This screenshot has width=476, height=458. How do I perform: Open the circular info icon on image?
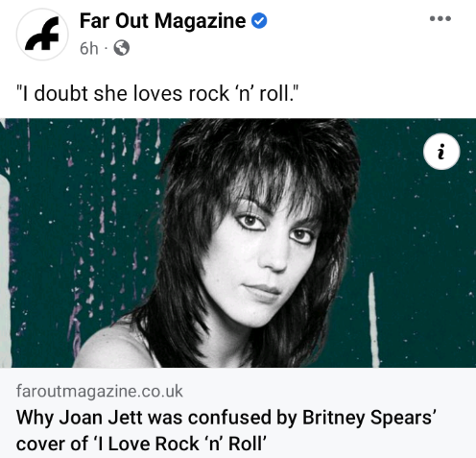coord(441,152)
